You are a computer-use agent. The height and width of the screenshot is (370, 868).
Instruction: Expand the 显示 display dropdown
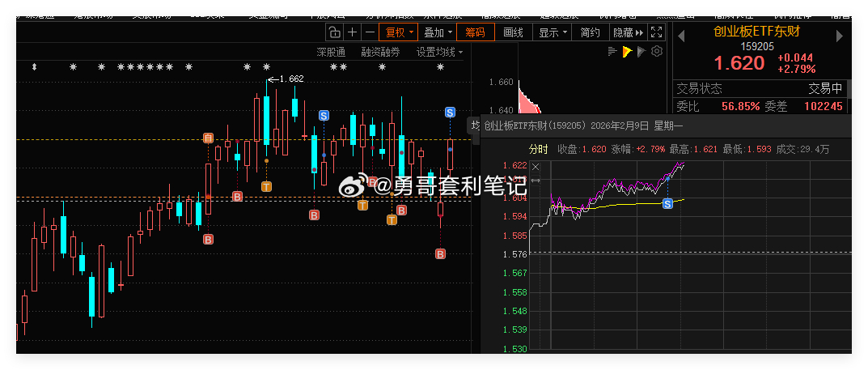pos(552,32)
